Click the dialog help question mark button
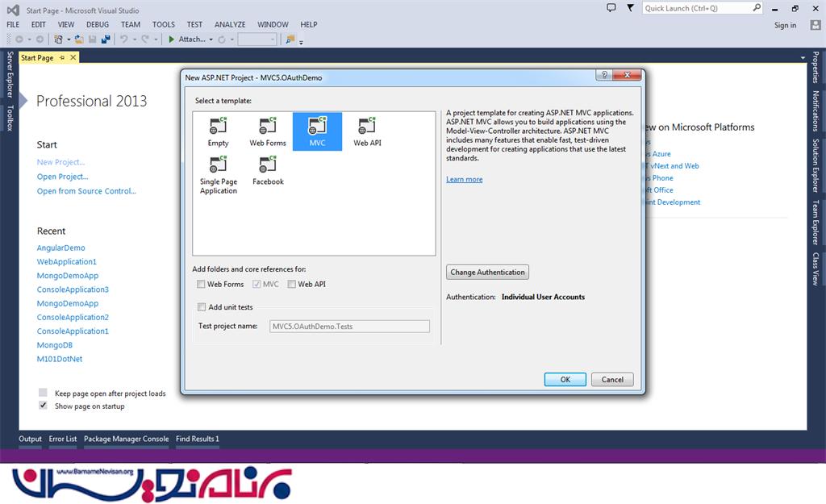 point(604,75)
